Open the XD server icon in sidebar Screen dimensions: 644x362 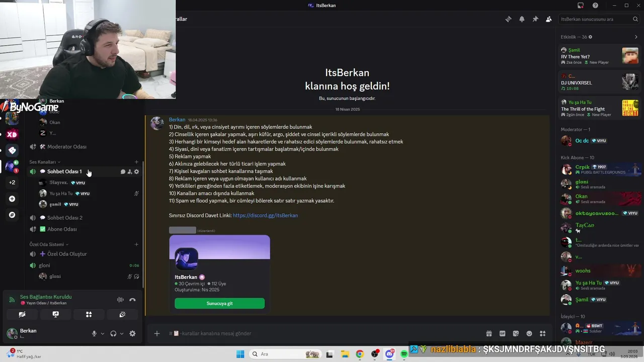click(12, 134)
